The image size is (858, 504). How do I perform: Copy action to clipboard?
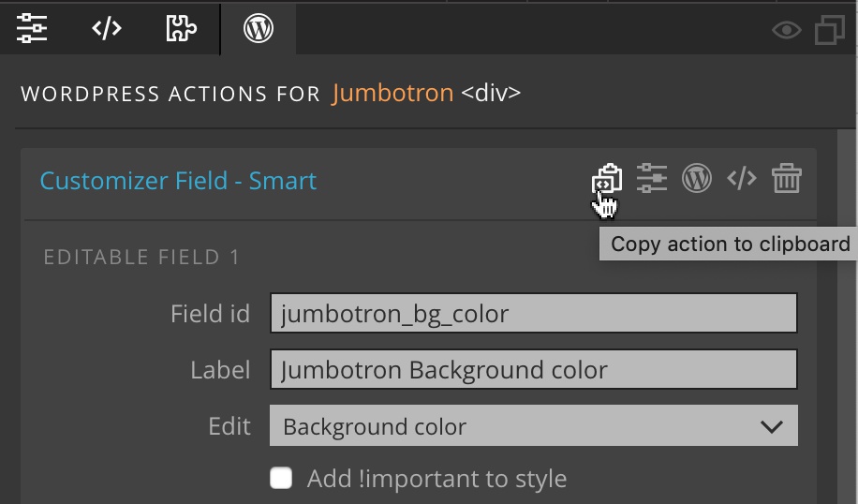tap(606, 179)
